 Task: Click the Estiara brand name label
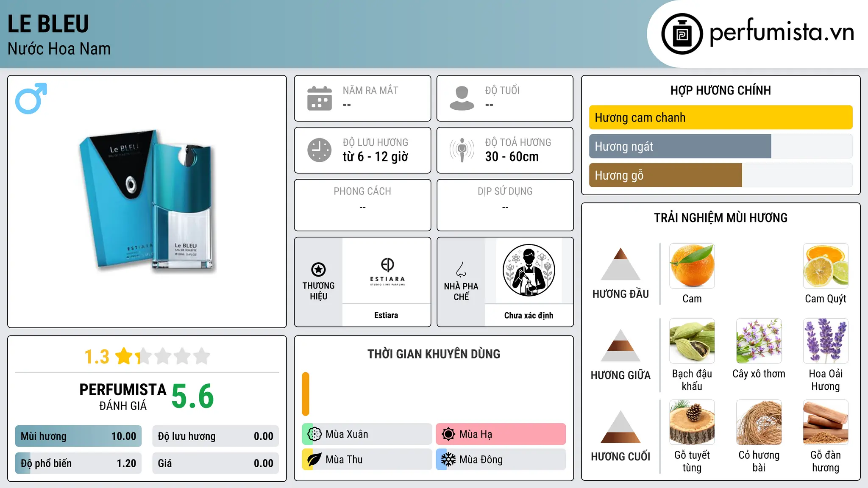(x=386, y=315)
